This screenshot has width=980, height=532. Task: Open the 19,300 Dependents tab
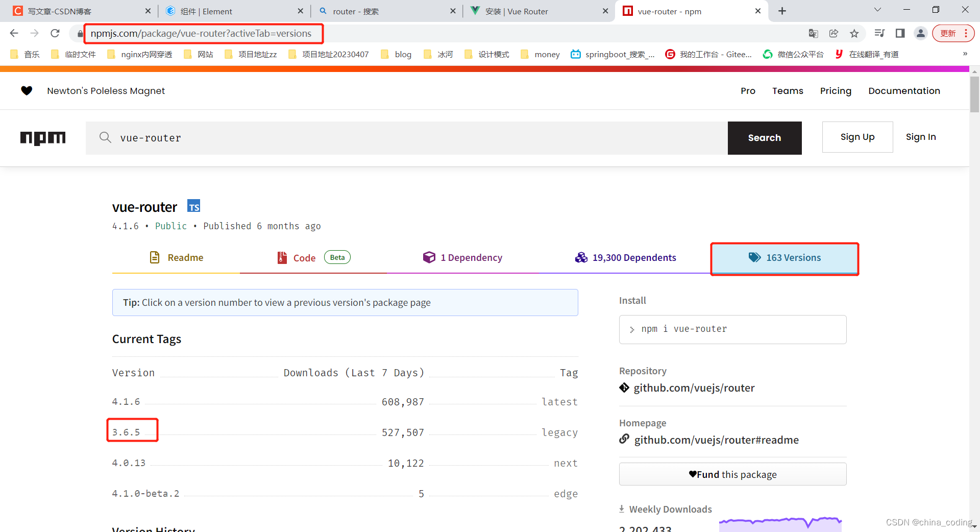point(625,258)
